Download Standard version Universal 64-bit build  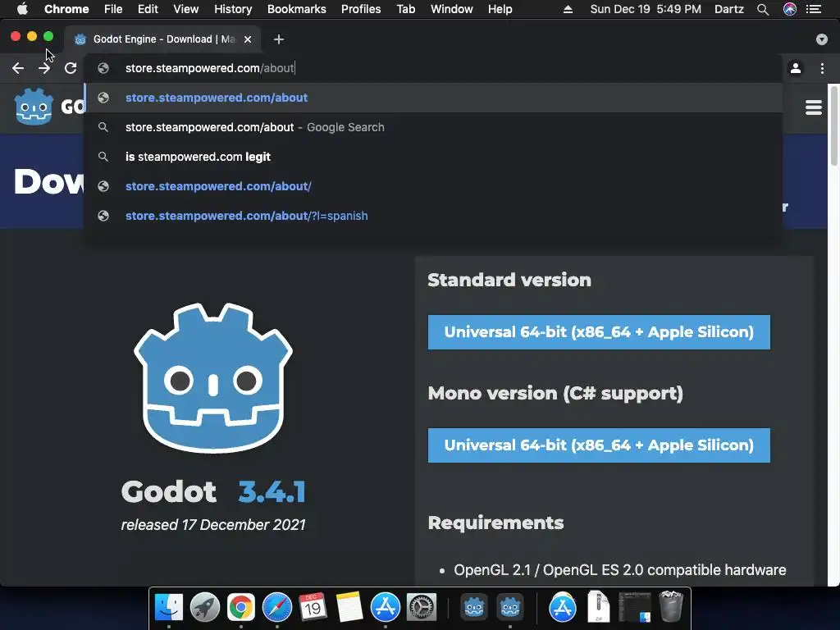(599, 332)
